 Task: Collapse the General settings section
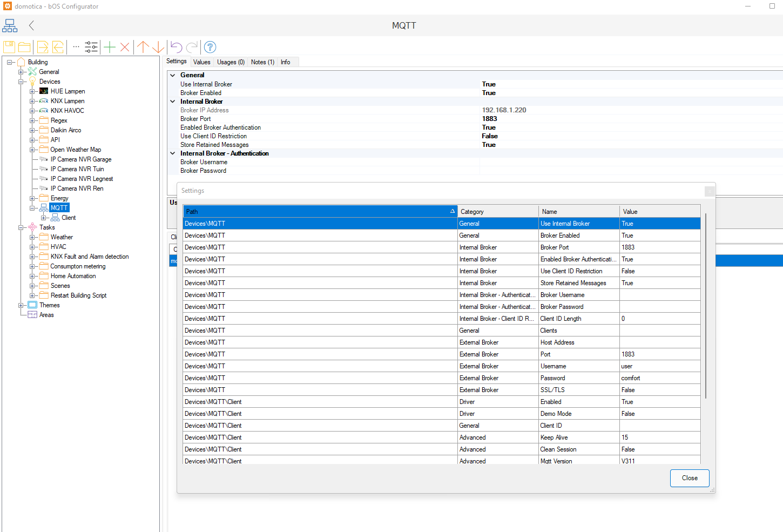[x=173, y=75]
